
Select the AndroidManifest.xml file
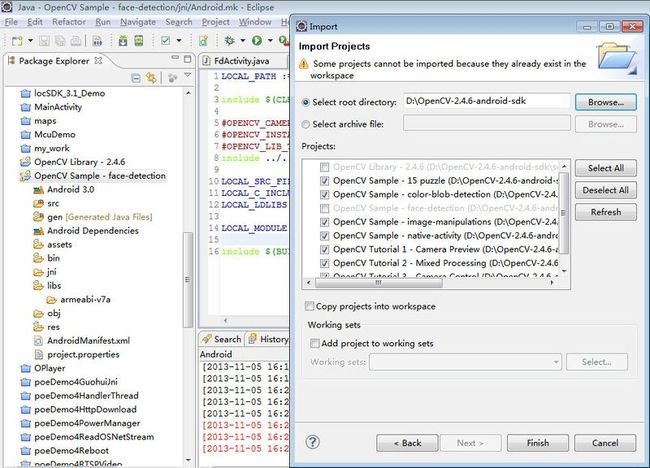[88, 341]
